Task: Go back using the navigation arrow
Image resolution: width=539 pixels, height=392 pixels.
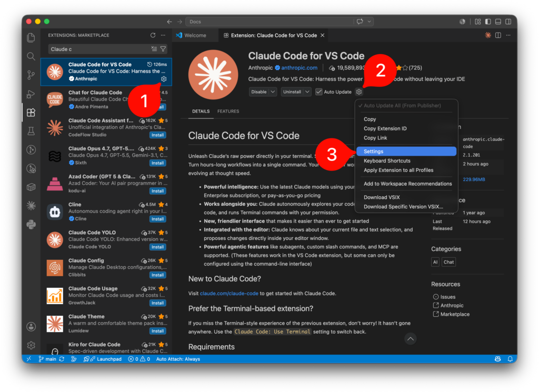Action: coord(169,22)
